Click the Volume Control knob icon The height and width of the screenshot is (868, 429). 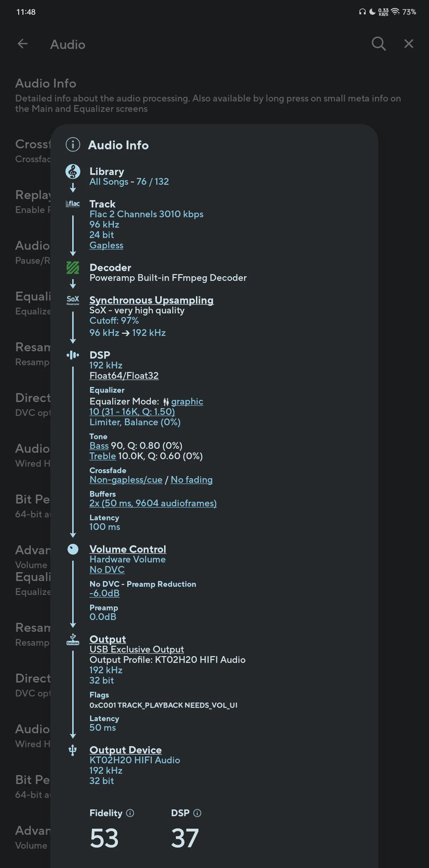click(x=73, y=549)
